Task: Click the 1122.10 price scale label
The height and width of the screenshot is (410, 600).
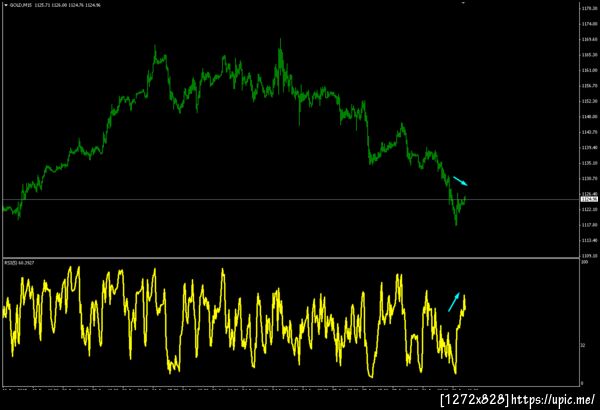Action: (x=589, y=209)
